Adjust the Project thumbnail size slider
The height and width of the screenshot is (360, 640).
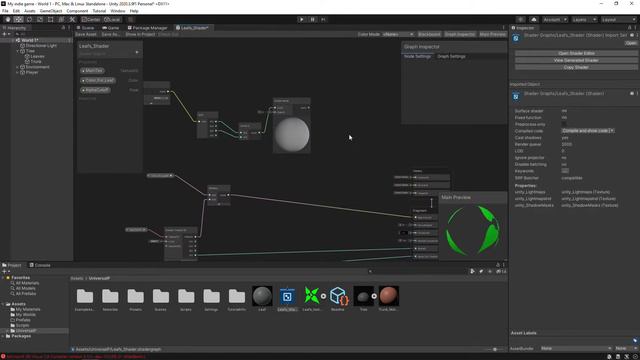pos(495,349)
